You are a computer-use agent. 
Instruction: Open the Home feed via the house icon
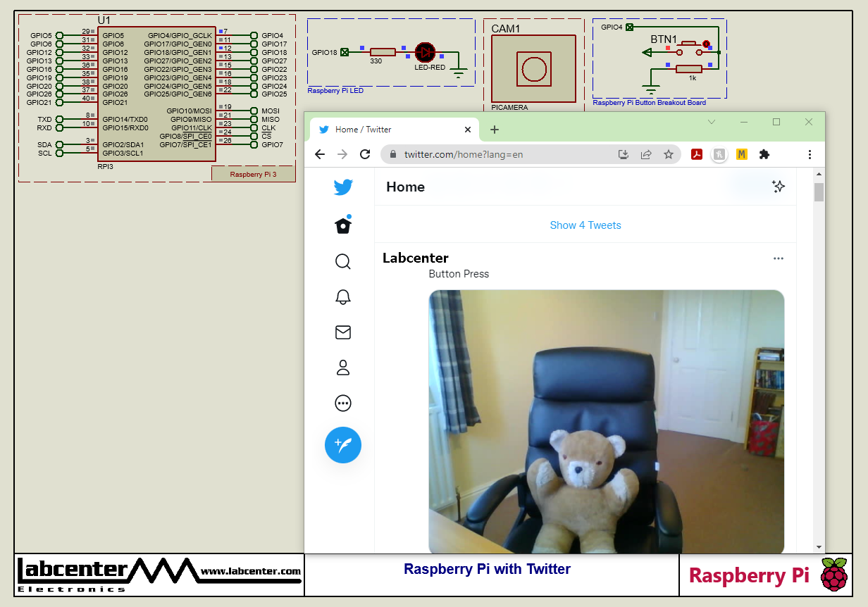coord(343,224)
